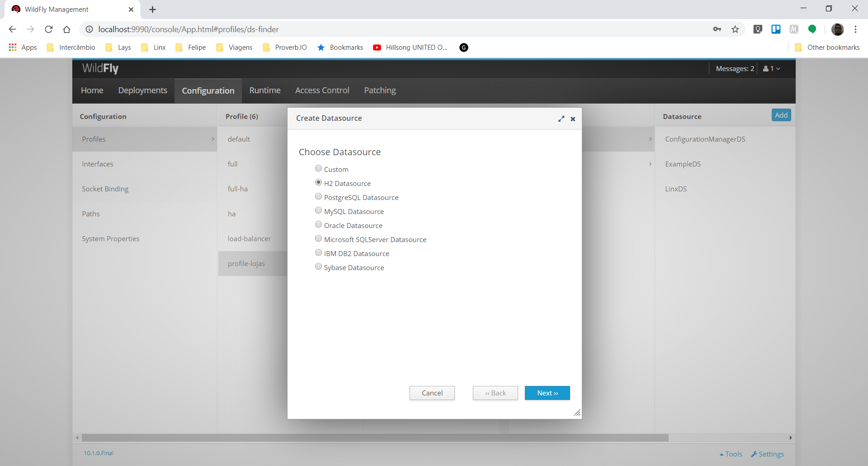Cancel the datasource wizard
This screenshot has width=868, height=466.
(x=432, y=393)
